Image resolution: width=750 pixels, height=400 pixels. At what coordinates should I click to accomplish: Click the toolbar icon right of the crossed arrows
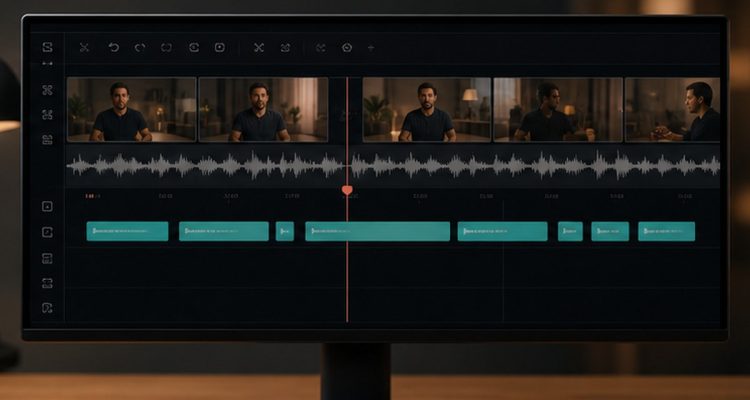(285, 47)
